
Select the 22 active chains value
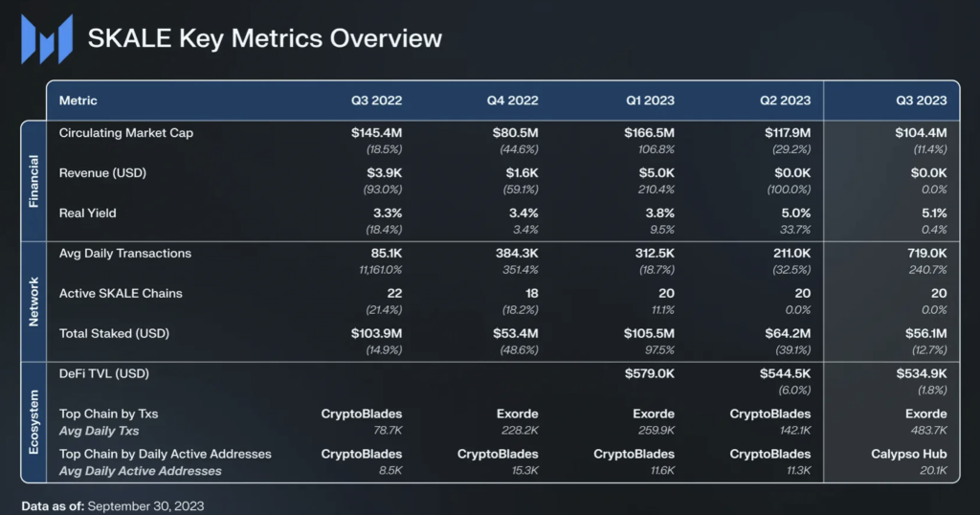click(x=394, y=294)
